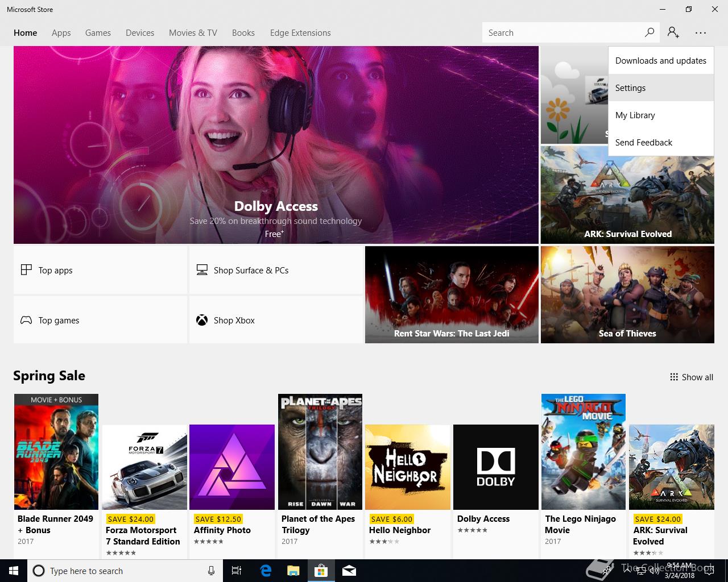Open the Shop Xbox tile
728x582 pixels.
pos(276,320)
